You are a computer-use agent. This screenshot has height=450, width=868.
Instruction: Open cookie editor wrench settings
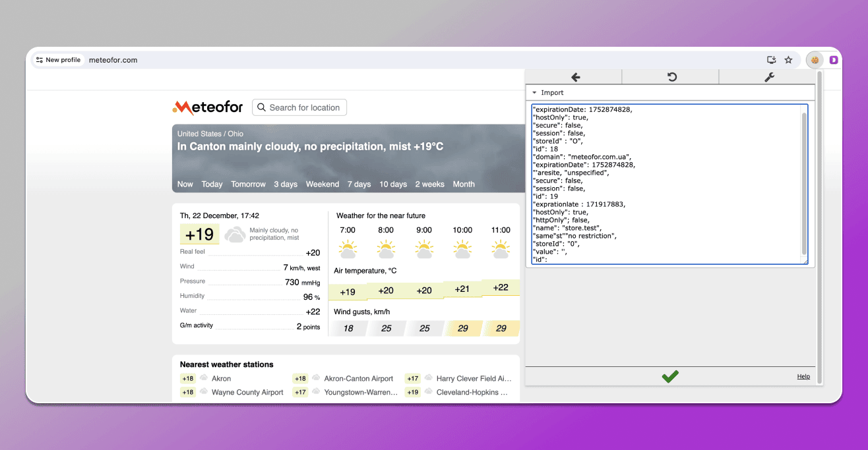point(768,77)
